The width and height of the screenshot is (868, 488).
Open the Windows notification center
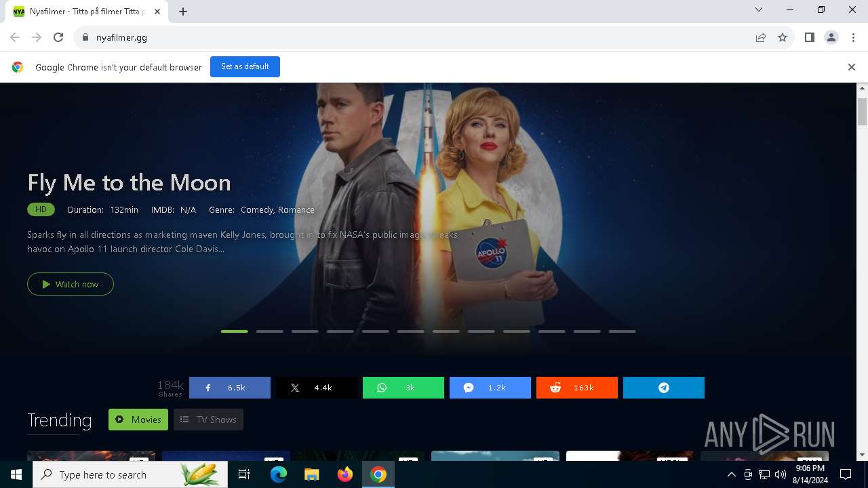coord(846,474)
